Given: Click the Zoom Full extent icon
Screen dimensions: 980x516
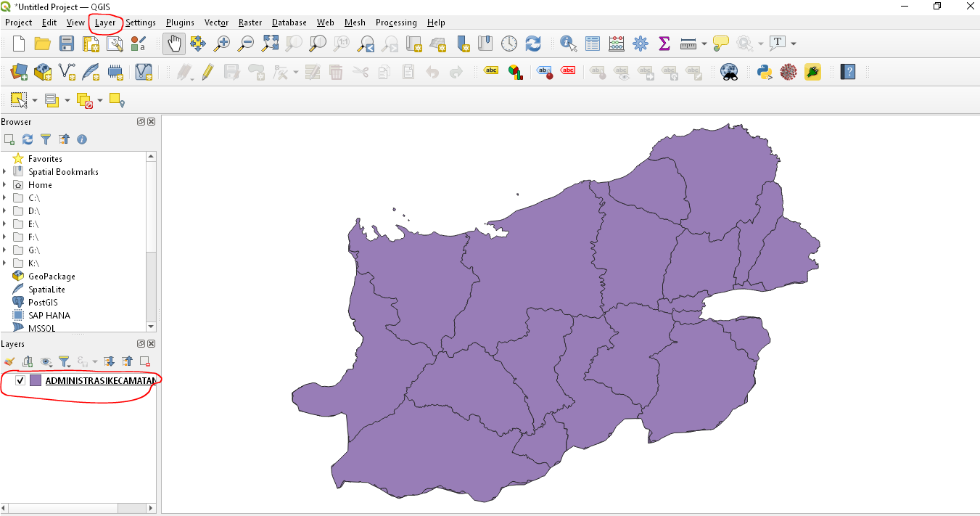Looking at the screenshot, I should 270,44.
